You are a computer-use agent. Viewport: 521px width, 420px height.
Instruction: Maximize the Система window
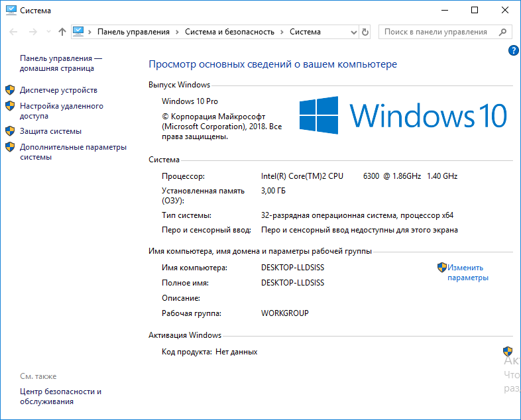coord(475,11)
